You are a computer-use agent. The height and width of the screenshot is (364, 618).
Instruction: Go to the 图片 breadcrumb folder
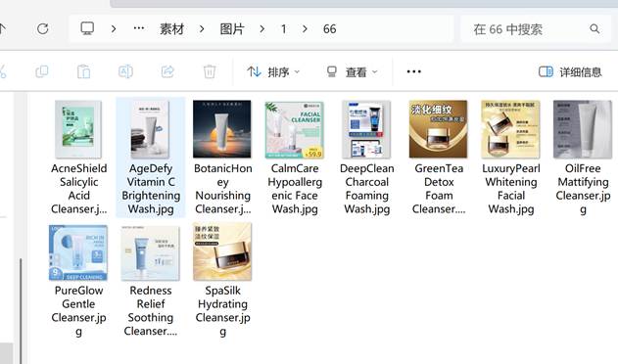point(232,28)
